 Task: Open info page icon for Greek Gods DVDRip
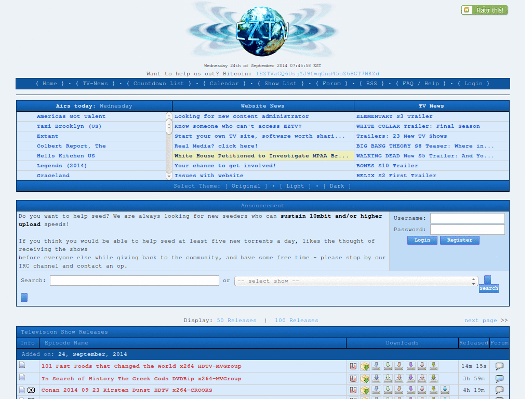click(x=22, y=377)
